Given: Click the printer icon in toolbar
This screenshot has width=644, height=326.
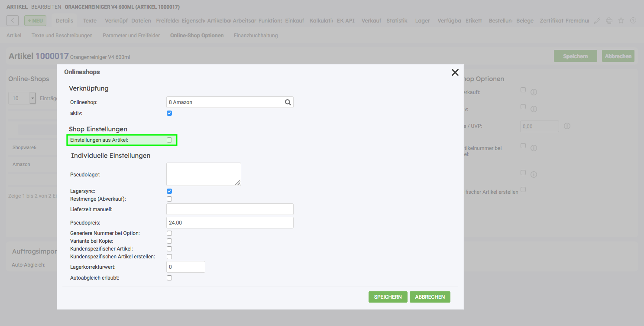Looking at the screenshot, I should pyautogui.click(x=609, y=21).
